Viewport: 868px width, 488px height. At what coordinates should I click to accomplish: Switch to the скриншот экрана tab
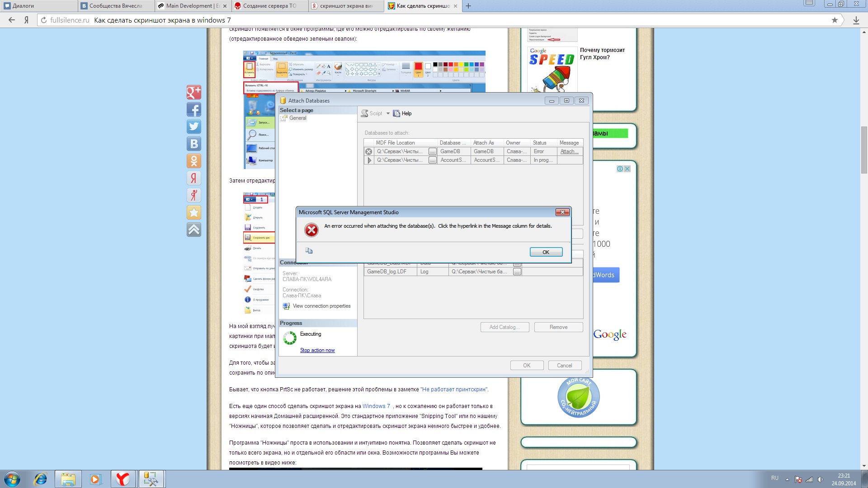[346, 6]
